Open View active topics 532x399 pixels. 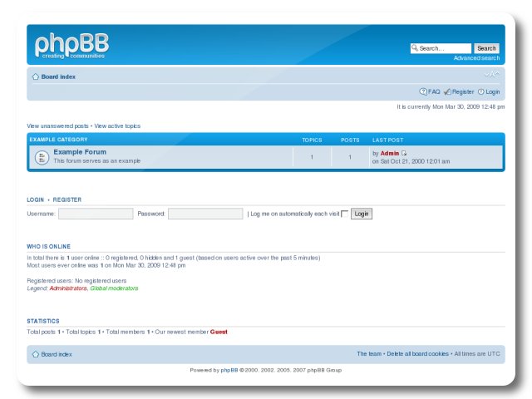(117, 126)
